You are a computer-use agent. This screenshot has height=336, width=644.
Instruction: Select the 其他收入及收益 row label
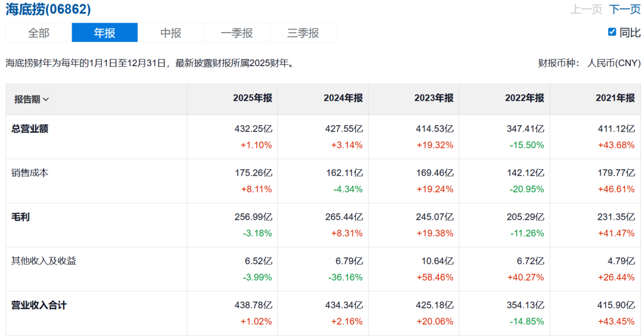click(44, 261)
